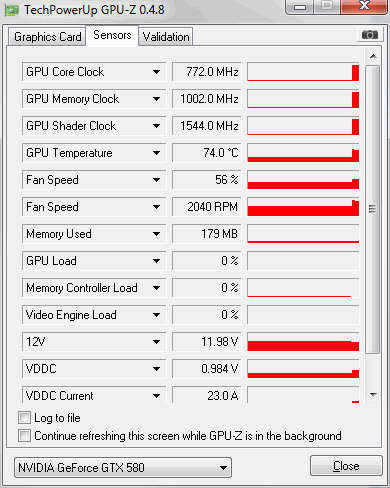Image resolution: width=390 pixels, height=488 pixels.
Task: Click the vertical scrollbar thumb
Action: (373, 209)
